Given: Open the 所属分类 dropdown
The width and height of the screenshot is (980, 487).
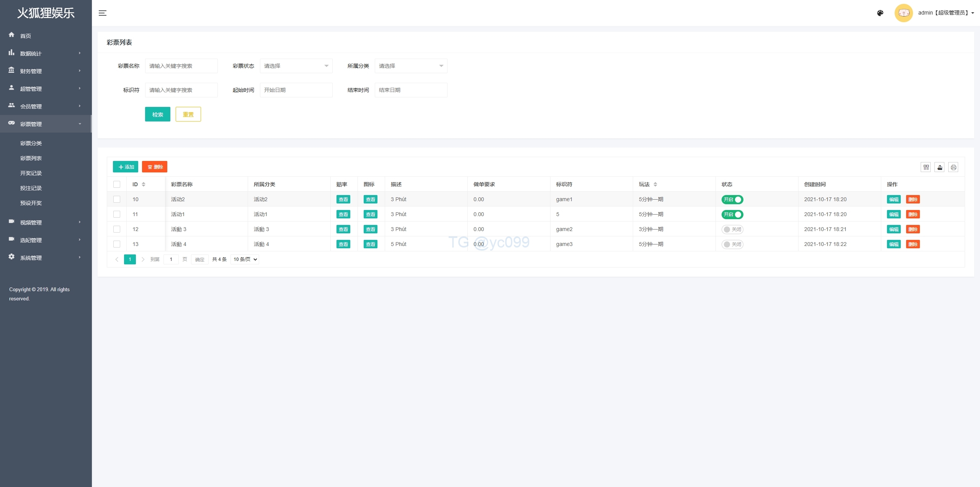Looking at the screenshot, I should pyautogui.click(x=411, y=66).
